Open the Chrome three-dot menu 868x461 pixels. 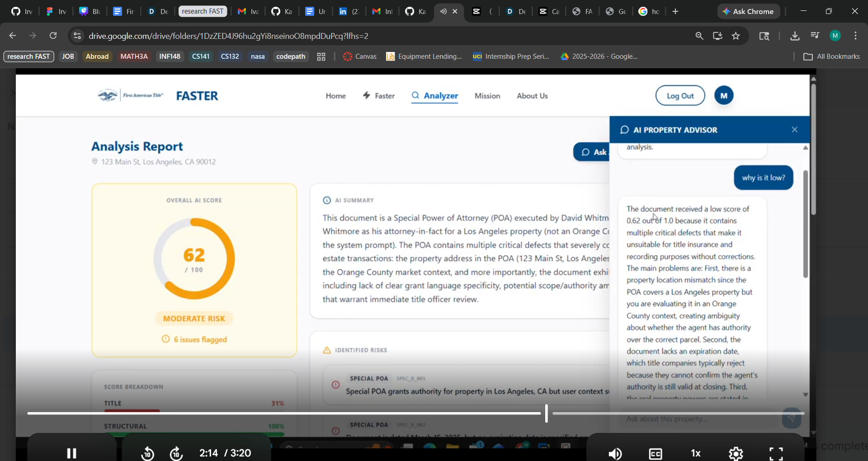[x=856, y=36]
